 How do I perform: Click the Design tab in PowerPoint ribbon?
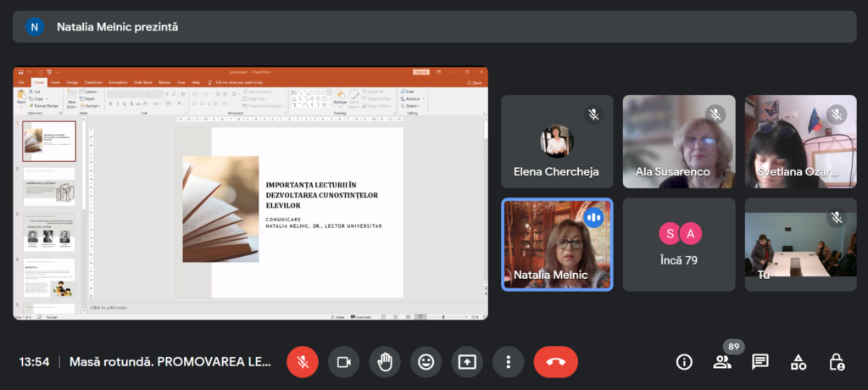72,82
